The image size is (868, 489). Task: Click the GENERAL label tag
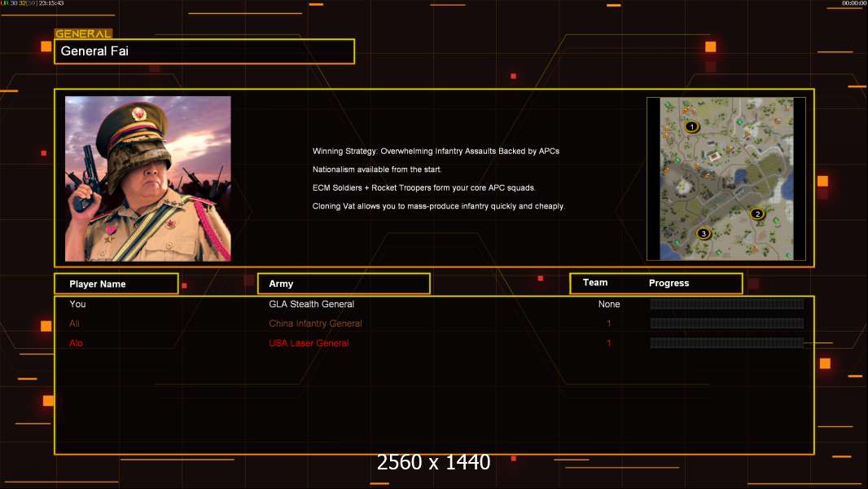coord(83,33)
